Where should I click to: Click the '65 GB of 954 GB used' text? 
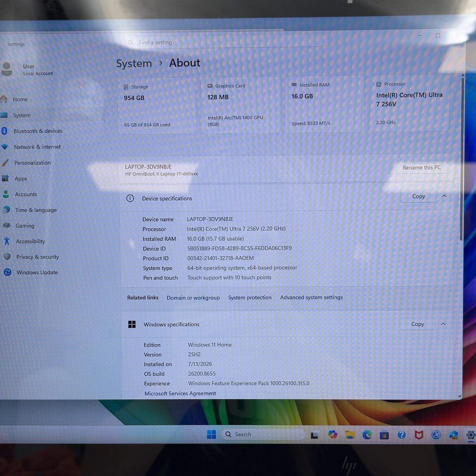tap(147, 125)
